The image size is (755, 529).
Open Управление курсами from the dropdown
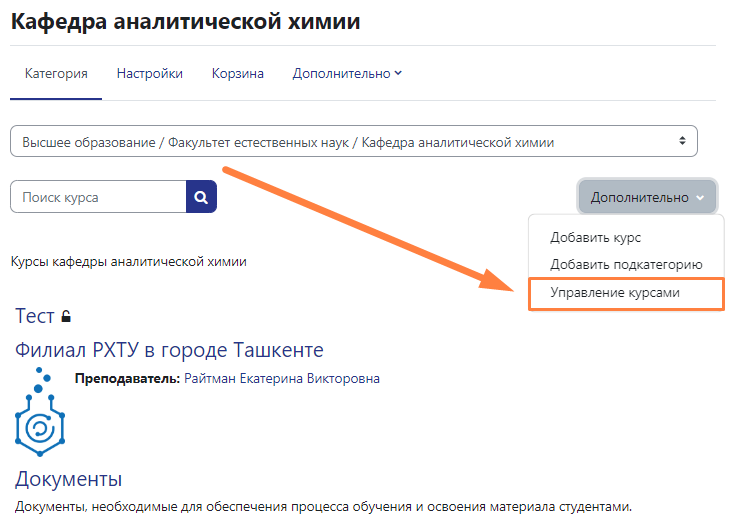615,293
